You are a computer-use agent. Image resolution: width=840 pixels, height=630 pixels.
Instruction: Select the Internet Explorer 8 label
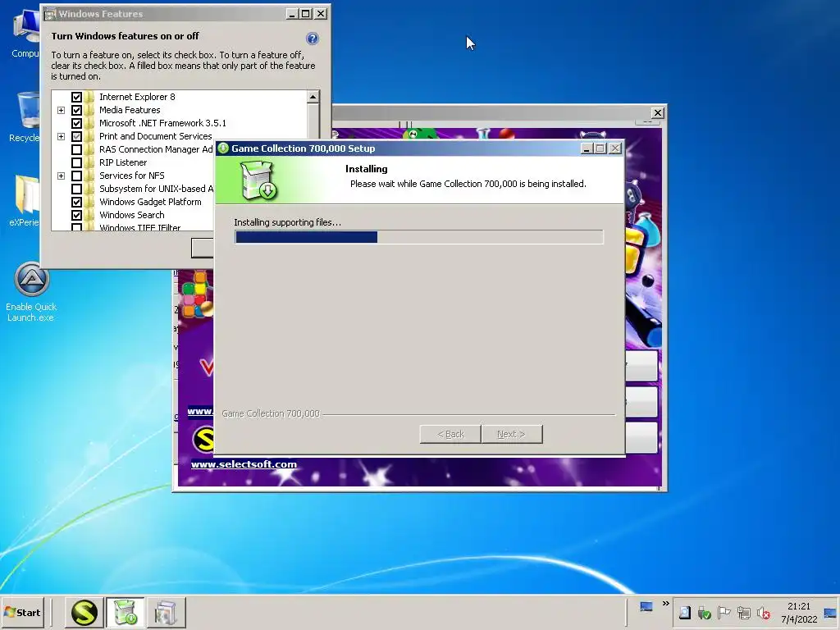[137, 97]
